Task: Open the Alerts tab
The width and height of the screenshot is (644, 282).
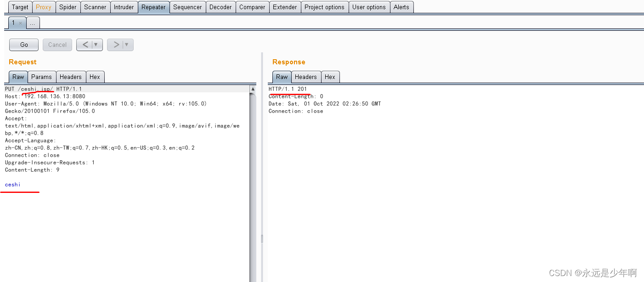Action: coord(401,7)
